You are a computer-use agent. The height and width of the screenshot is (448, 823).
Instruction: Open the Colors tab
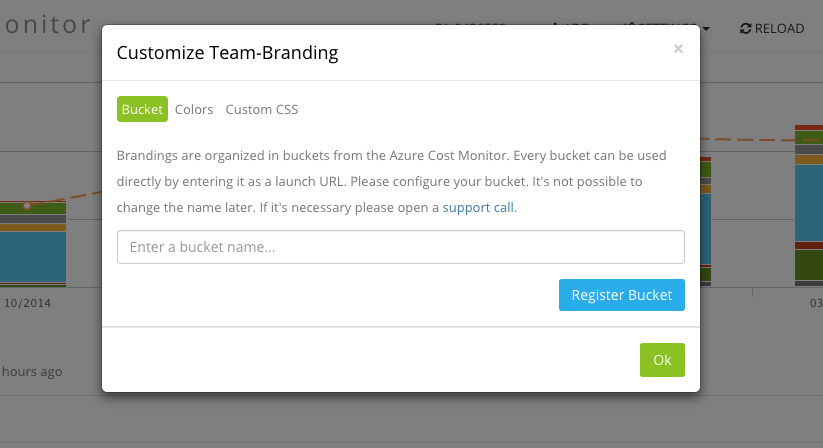click(x=194, y=109)
